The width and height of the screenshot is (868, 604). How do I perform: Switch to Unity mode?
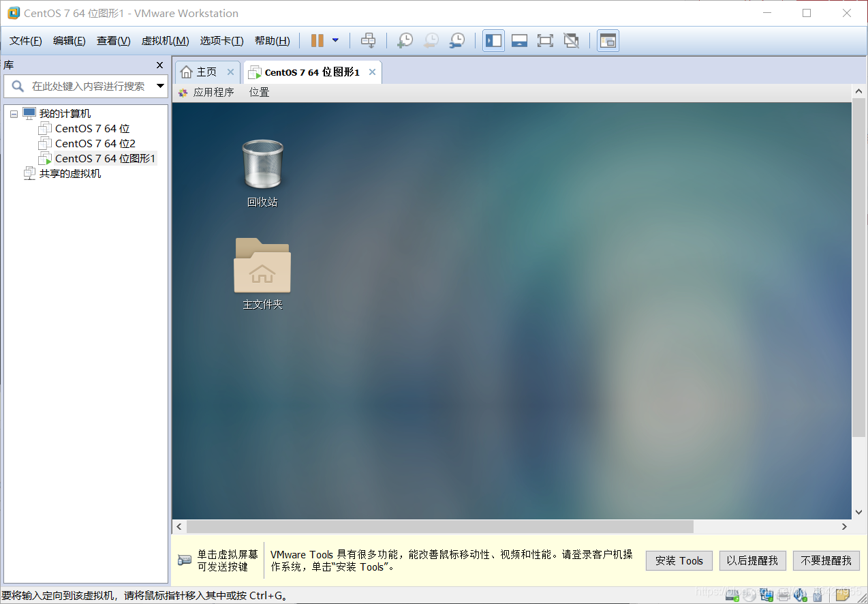[x=571, y=41]
